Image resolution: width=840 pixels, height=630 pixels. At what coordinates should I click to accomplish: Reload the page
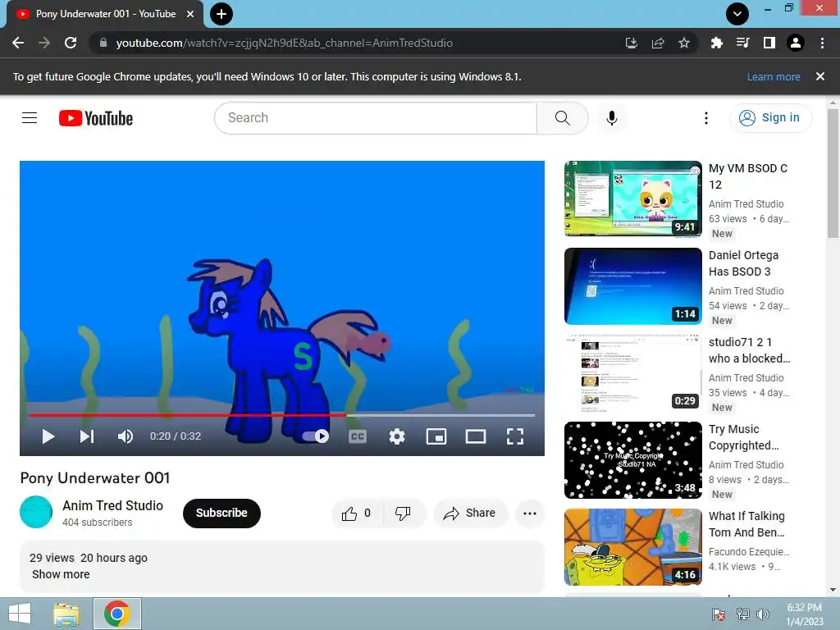click(x=71, y=43)
